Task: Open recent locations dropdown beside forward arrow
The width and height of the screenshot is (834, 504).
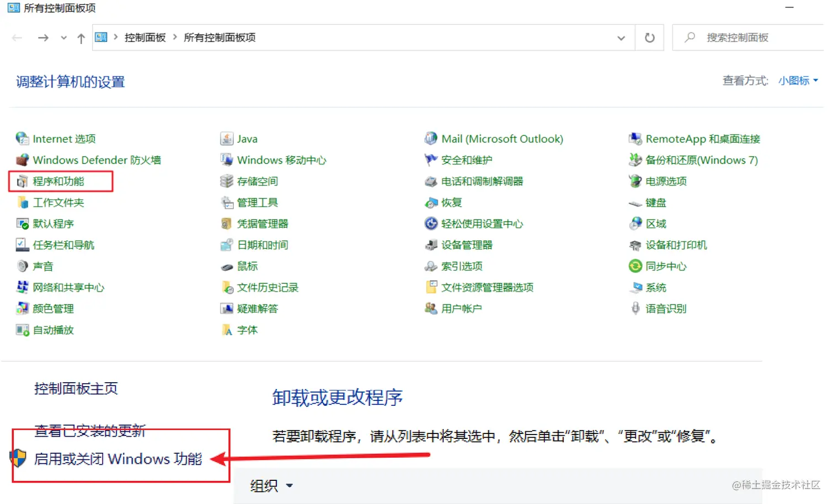Action: (64, 38)
